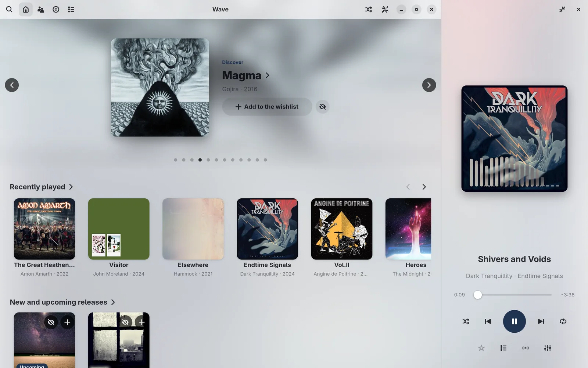This screenshot has width=588, height=368.
Task: Open the Albums disc icon
Action: click(56, 10)
